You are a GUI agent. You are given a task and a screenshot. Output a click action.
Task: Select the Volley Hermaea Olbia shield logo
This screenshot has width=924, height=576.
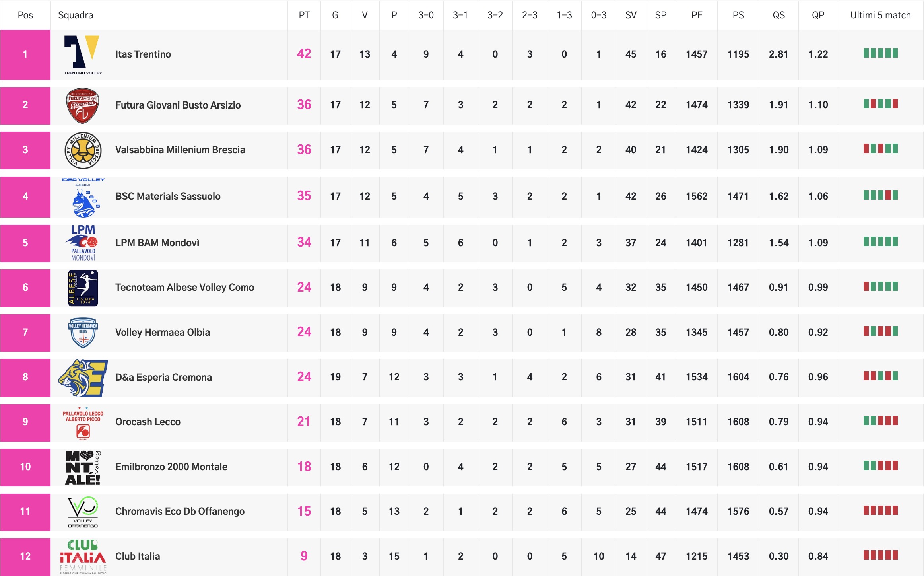pos(83,333)
